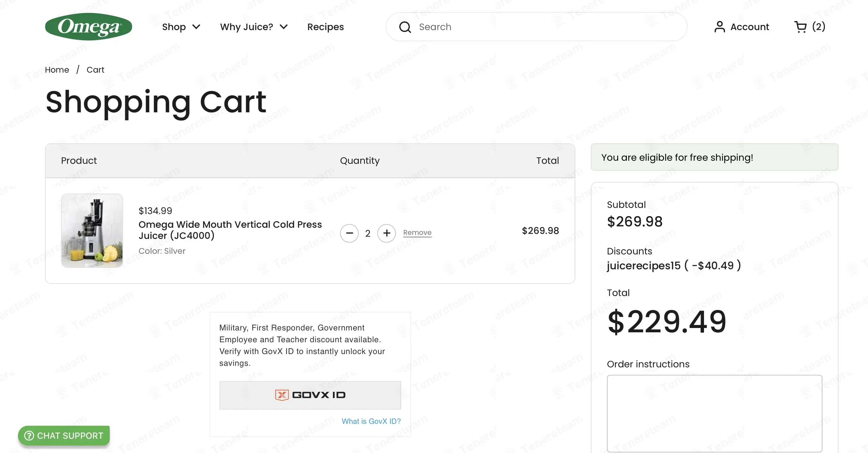Open the Account link text
Image resolution: width=868 pixels, height=453 pixels.
point(750,27)
